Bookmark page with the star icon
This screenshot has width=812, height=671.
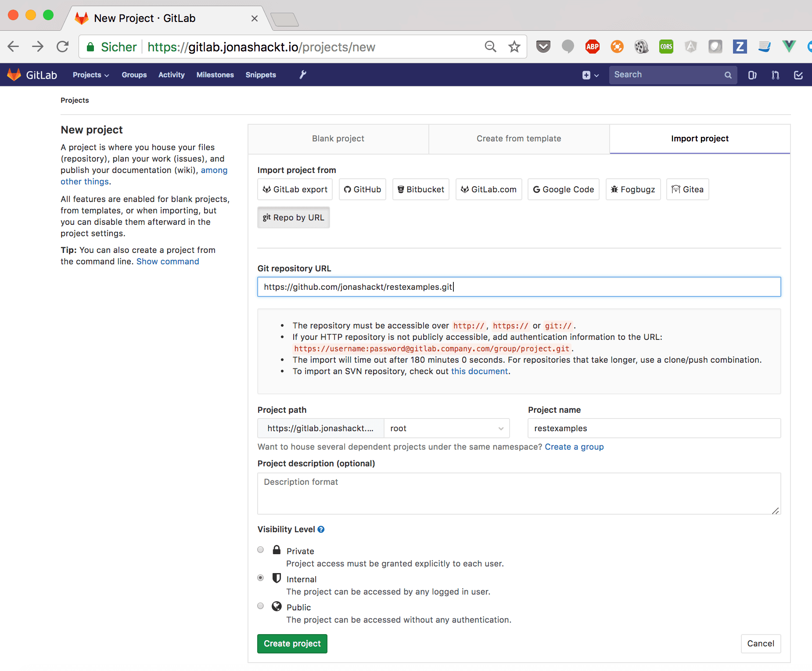[514, 47]
